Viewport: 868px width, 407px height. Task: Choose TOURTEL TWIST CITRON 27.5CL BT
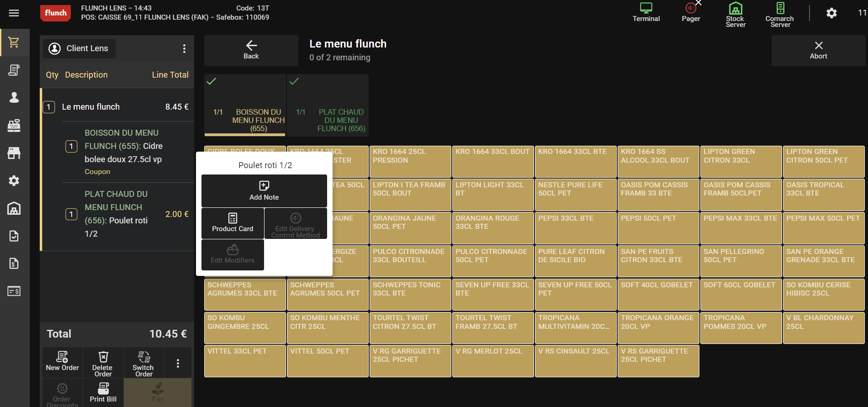pos(410,328)
